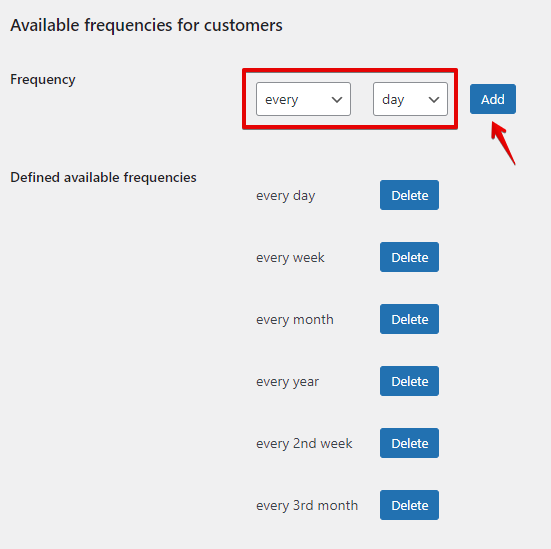Click the 'every 2nd week' frequency text
Viewport: 551px width, 549px height.
[x=304, y=444]
